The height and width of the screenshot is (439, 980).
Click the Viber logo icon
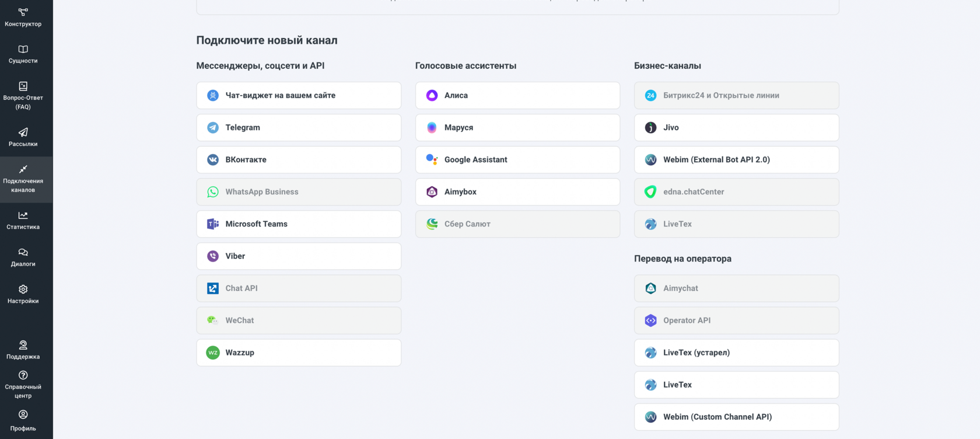click(x=213, y=256)
